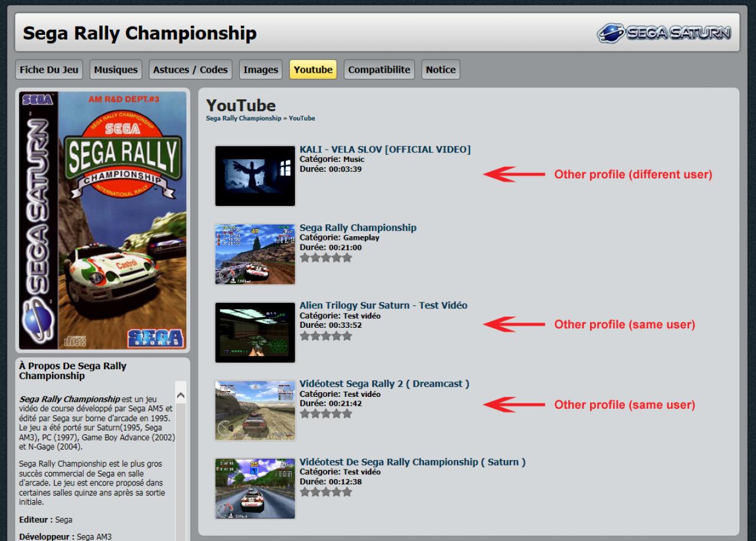The width and height of the screenshot is (756, 541).
Task: Open the Fiche Du Jeu tab
Action: tap(49, 70)
